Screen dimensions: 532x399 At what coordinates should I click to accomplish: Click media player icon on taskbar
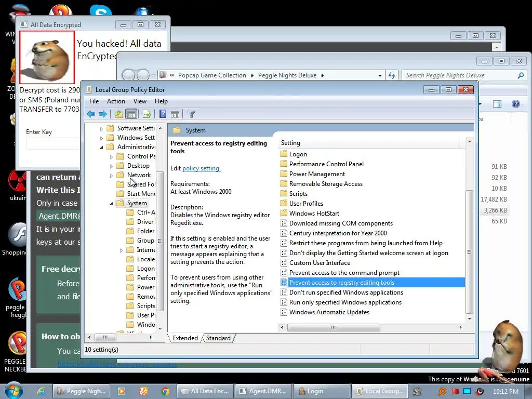pyautogui.click(x=121, y=391)
